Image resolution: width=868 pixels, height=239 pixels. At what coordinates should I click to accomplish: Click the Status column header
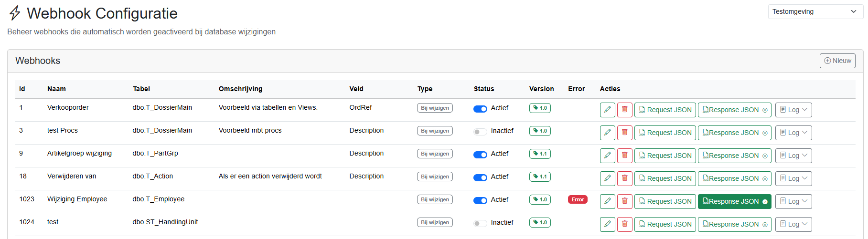tap(484, 89)
